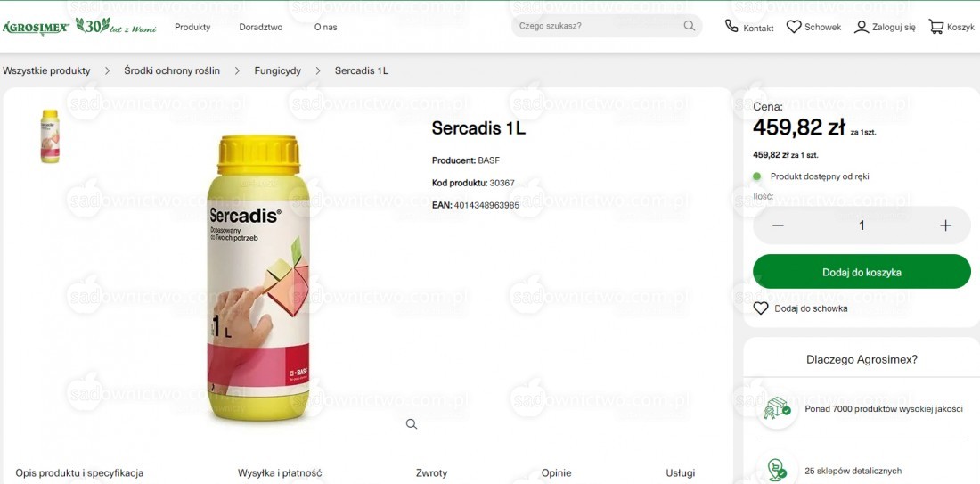Click the image zoom magnifier icon
Image resolution: width=980 pixels, height=484 pixels.
click(412, 424)
